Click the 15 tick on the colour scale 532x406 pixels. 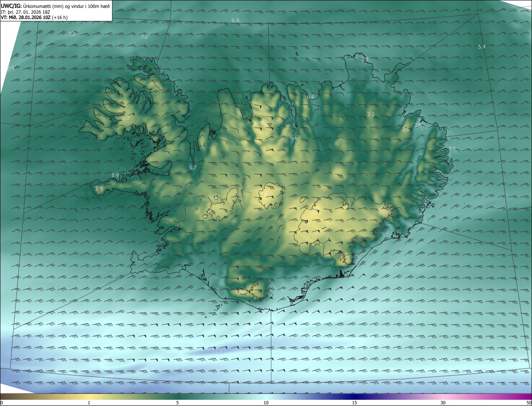tap(355, 403)
